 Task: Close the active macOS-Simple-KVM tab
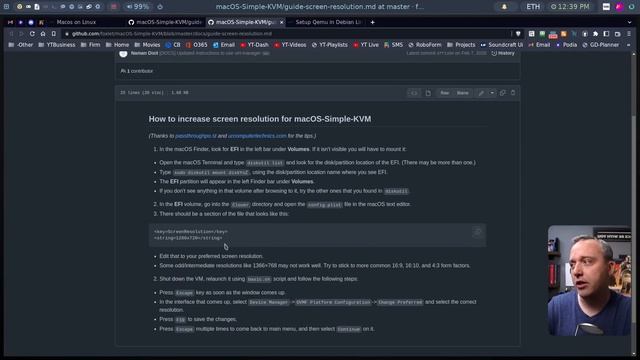pos(282,22)
